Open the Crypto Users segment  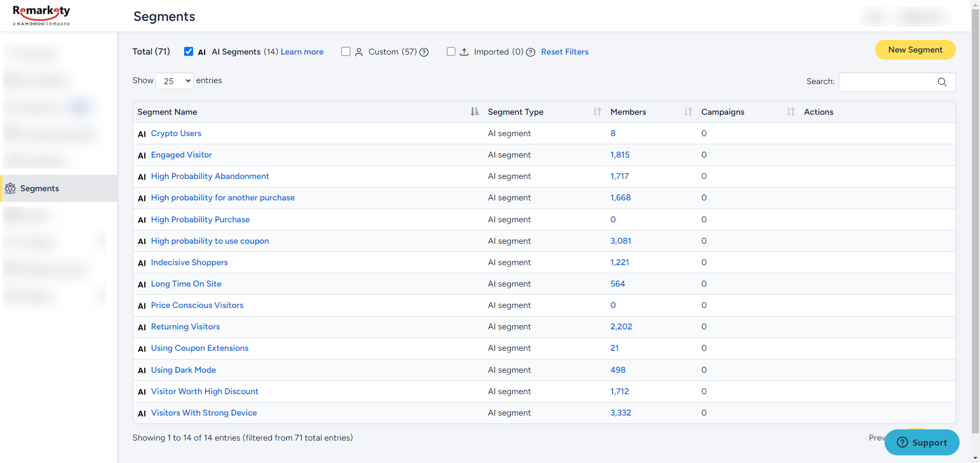pyautogui.click(x=176, y=133)
